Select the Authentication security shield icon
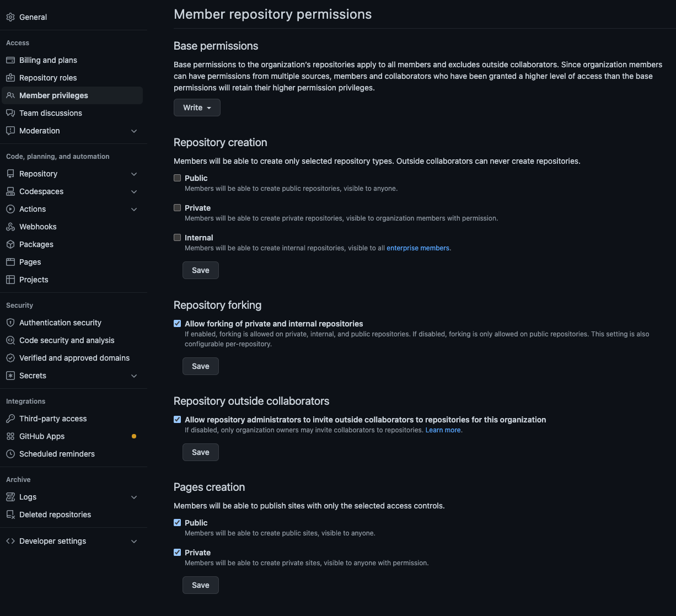676x616 pixels. 10,323
